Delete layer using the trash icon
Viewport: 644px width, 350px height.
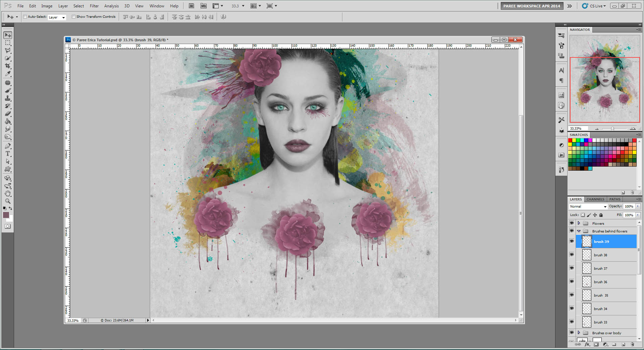[x=632, y=344]
